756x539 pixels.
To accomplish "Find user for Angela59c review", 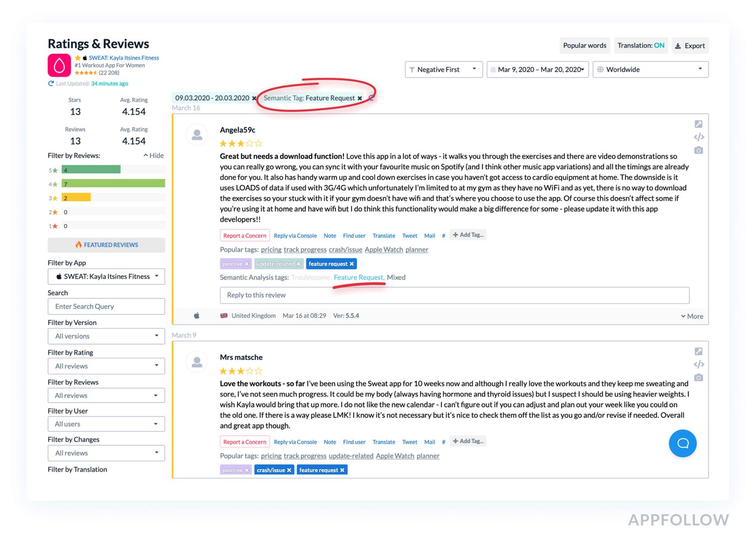I will point(354,236).
